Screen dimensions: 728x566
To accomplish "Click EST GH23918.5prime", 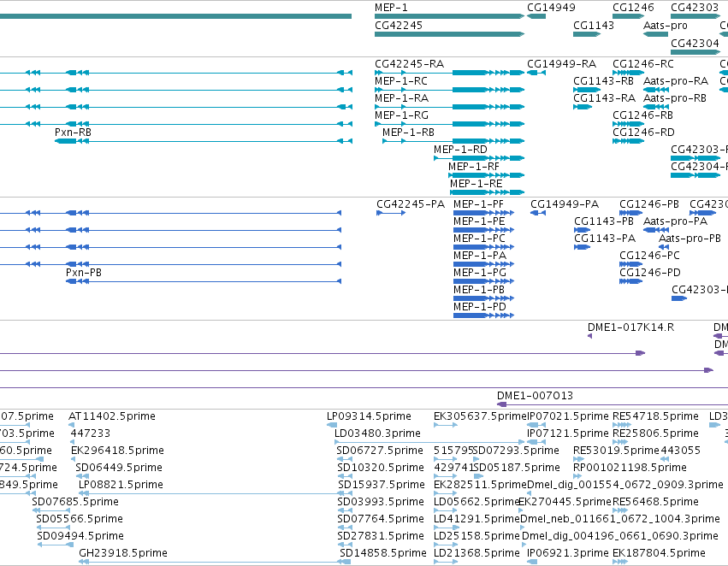I will [x=123, y=553].
